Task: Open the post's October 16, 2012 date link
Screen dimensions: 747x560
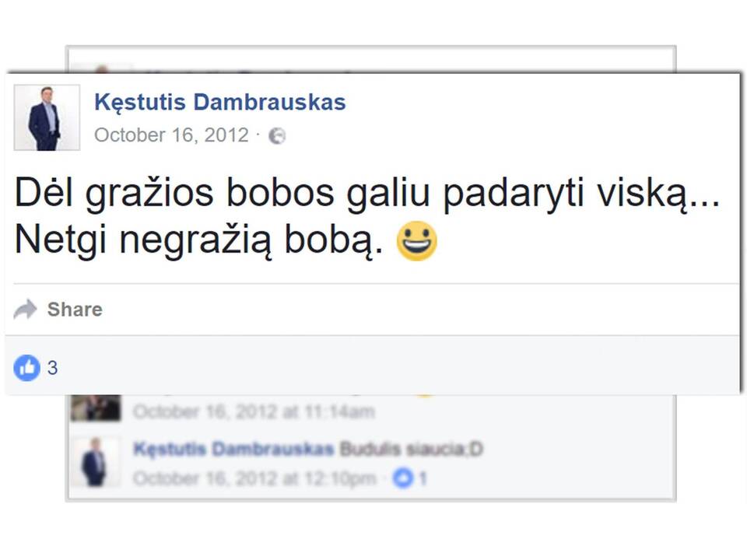Action: (x=171, y=135)
